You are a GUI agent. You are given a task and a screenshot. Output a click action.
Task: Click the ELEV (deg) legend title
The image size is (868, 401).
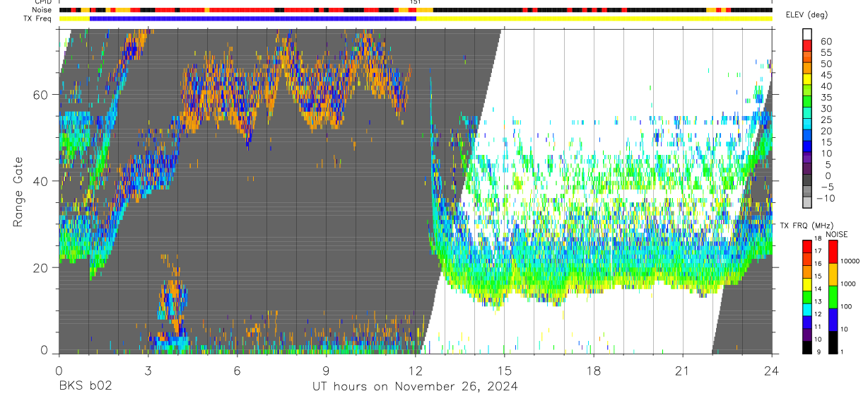[x=807, y=15]
